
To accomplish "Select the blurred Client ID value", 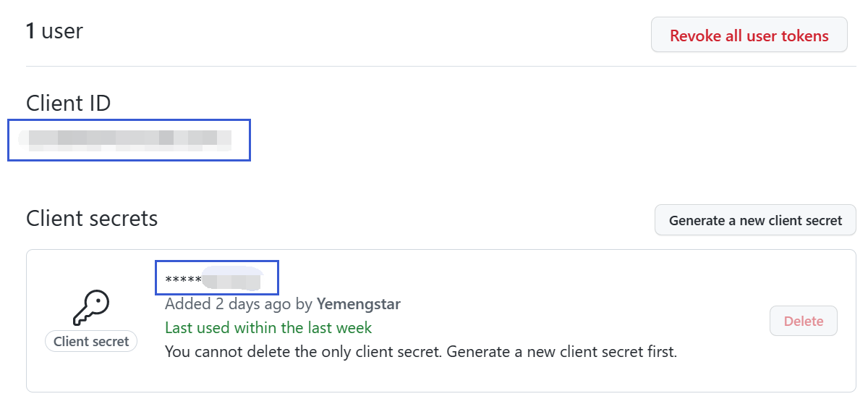I will click(x=127, y=140).
